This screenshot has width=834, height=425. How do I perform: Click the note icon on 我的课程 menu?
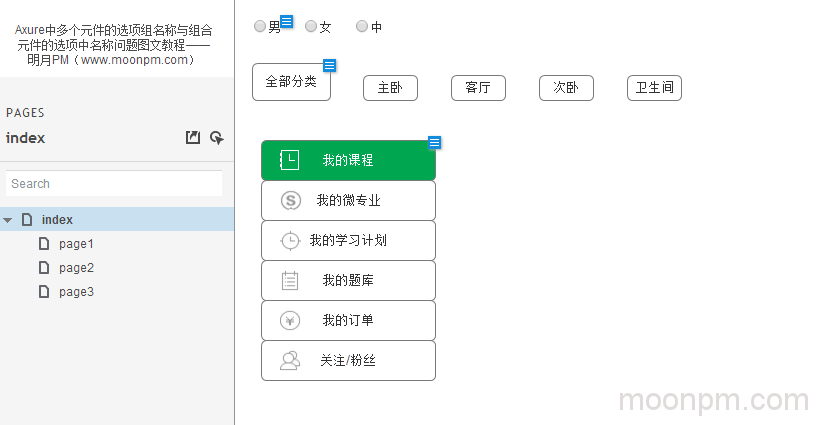coord(434,143)
